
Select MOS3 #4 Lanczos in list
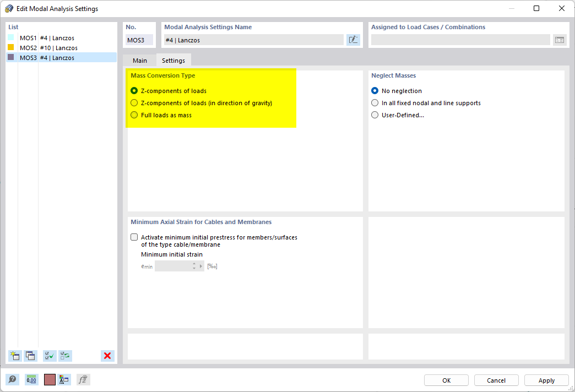[x=61, y=58]
